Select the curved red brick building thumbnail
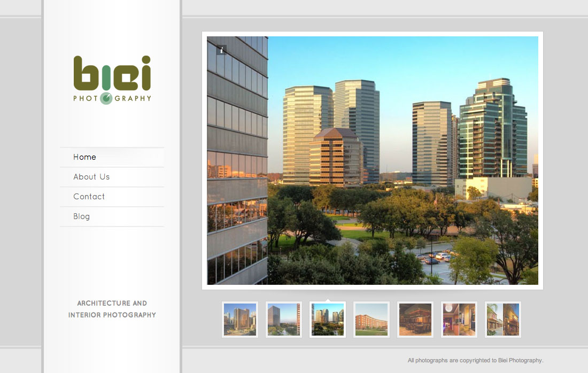Viewport: 588px width, 373px height. click(x=372, y=320)
